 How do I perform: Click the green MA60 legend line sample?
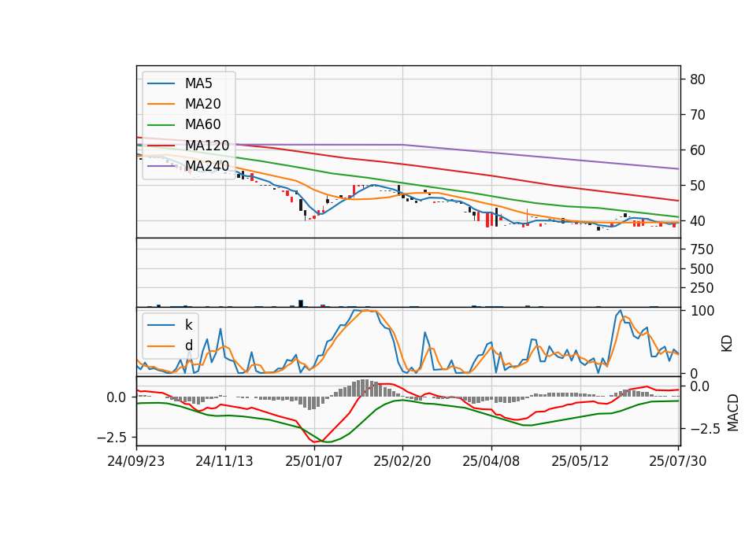[161, 125]
